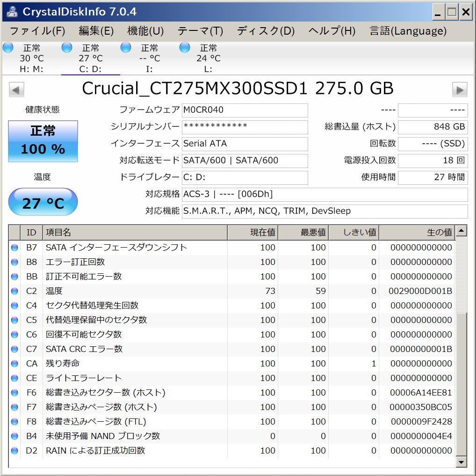Click the 18 回 power-on count value
Image resolution: width=476 pixels, height=476 pixels.
[433, 161]
